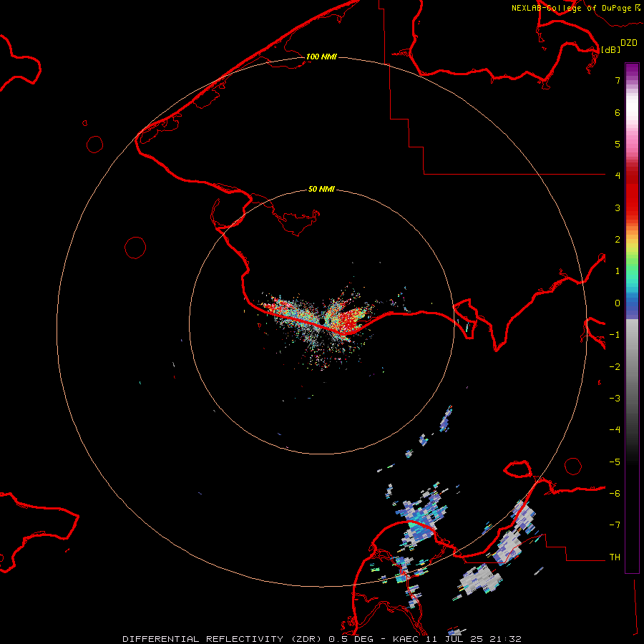Click the Differential Reflectivity caption at bottom
The width and height of the screenshot is (644, 644).
point(322,639)
